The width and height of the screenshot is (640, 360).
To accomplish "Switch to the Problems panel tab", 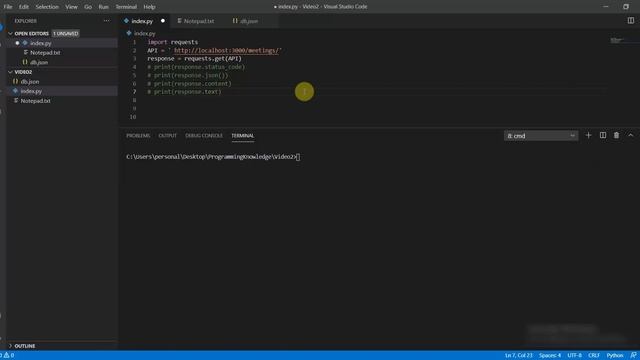I will (138, 136).
